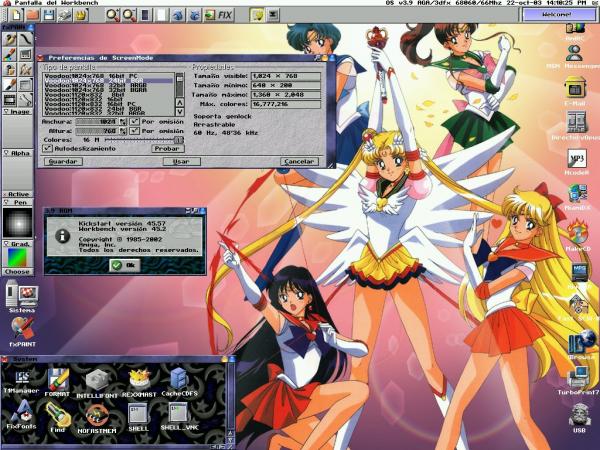Click the Probar button
The height and width of the screenshot is (450, 600).
point(167,148)
